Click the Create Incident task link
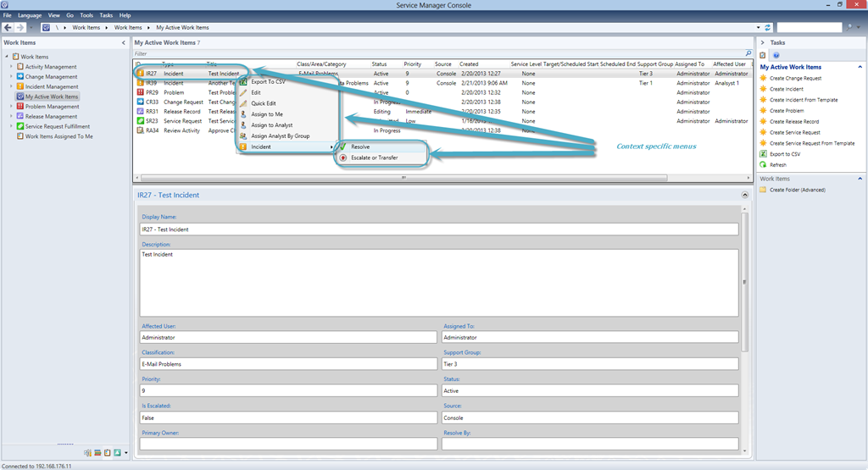This screenshot has width=868, height=470. coord(786,89)
